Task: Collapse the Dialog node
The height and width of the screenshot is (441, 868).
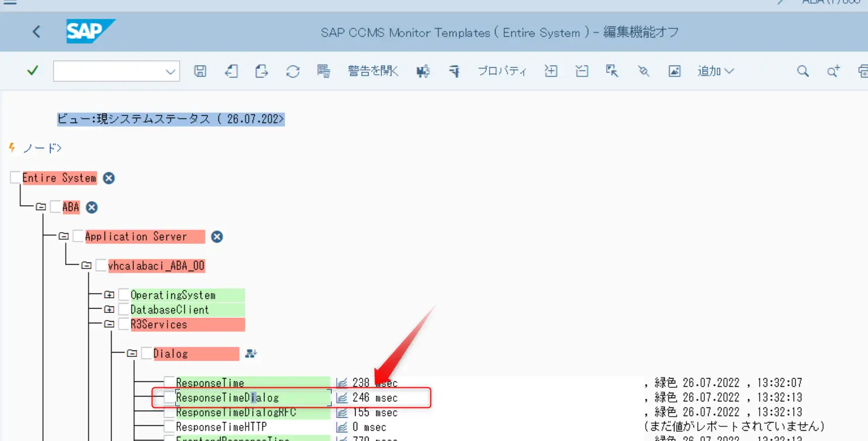Action: pyautogui.click(x=132, y=353)
